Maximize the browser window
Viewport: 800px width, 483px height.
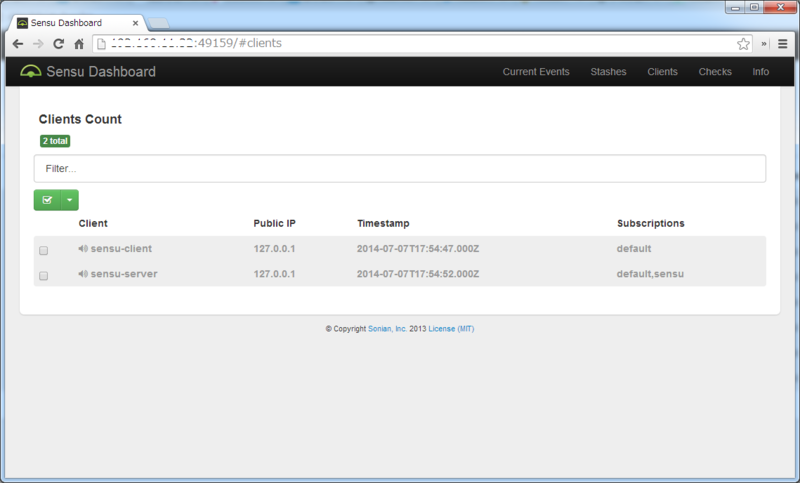tap(754, 8)
